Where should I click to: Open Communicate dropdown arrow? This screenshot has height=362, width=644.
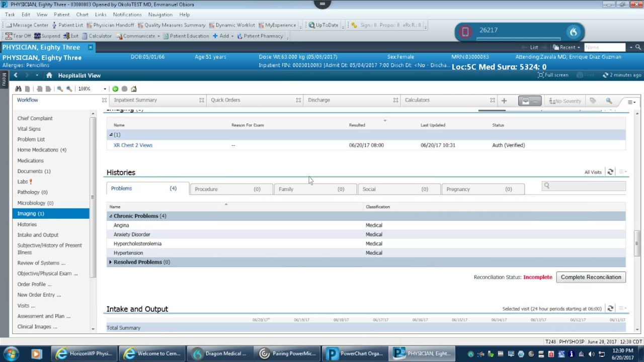[158, 36]
